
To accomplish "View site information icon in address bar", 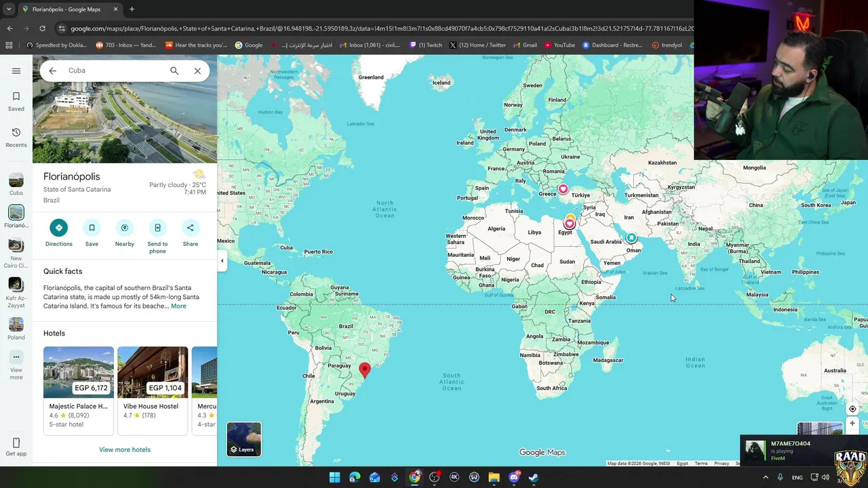I will 62,28.
